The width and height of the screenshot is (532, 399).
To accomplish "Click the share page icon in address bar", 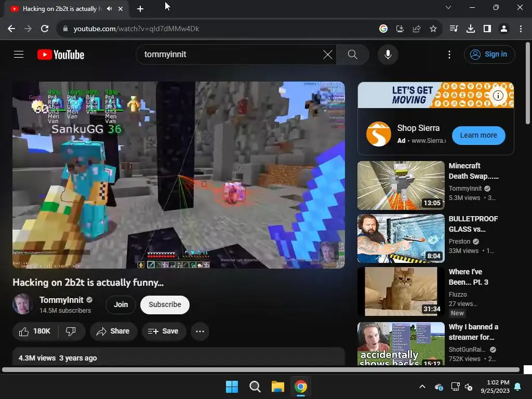I will [x=417, y=29].
